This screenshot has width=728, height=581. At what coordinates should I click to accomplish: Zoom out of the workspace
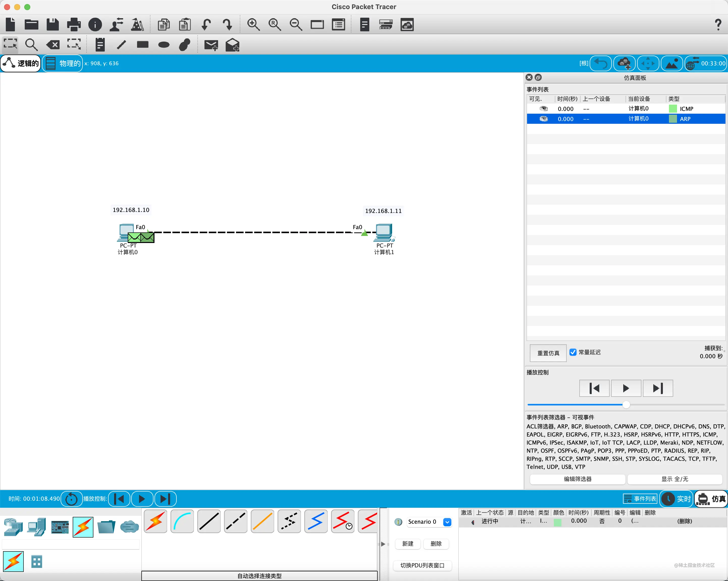click(296, 24)
